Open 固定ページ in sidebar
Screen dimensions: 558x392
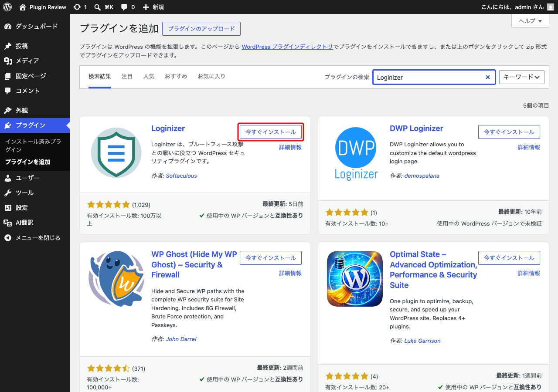pos(35,76)
